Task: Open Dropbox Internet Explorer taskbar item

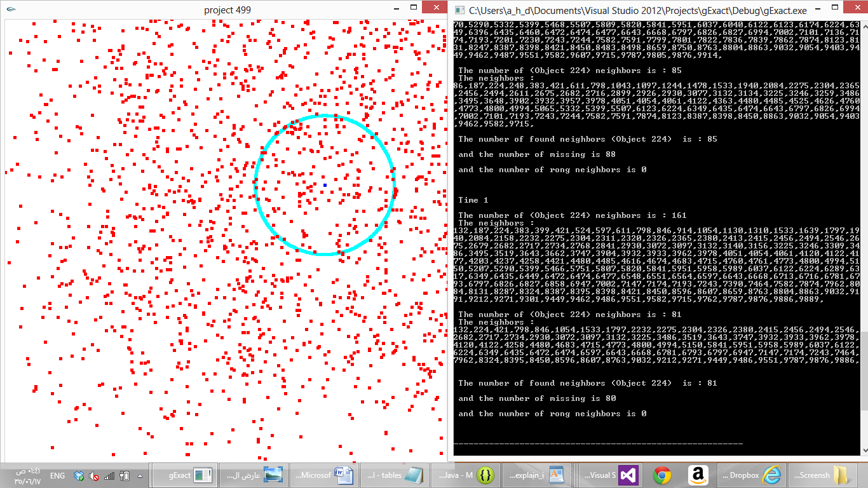Action: pos(752,475)
